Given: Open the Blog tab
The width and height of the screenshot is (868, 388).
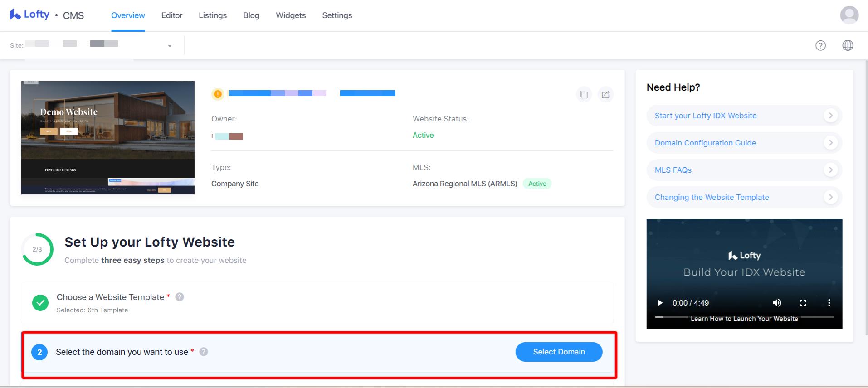Looking at the screenshot, I should click(251, 15).
